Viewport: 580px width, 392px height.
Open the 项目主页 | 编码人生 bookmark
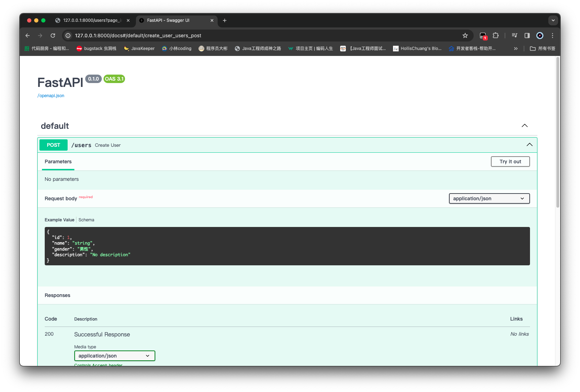pos(311,49)
